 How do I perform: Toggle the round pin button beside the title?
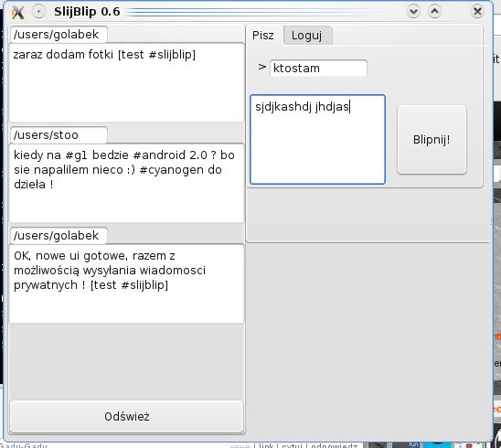coord(38,12)
